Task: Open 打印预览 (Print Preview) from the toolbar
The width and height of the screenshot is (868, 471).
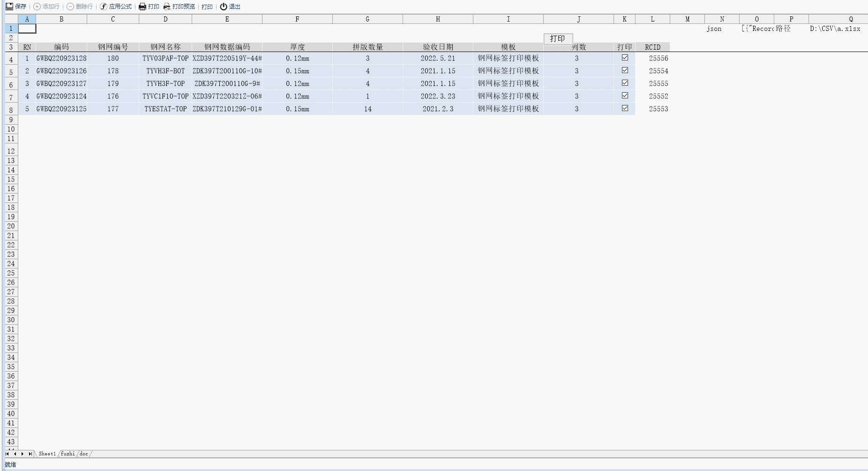Action: coord(179,7)
